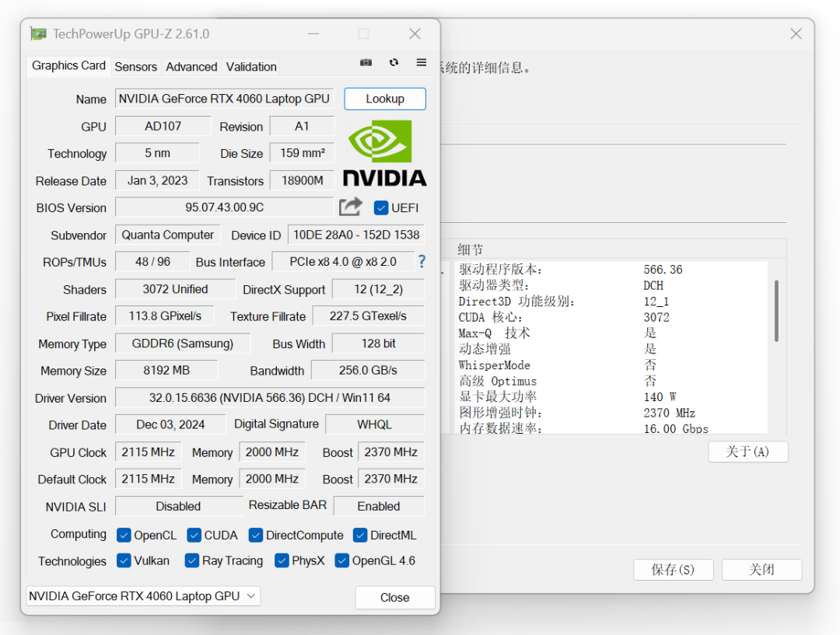
Task: Open the Validation tab
Action: [251, 67]
